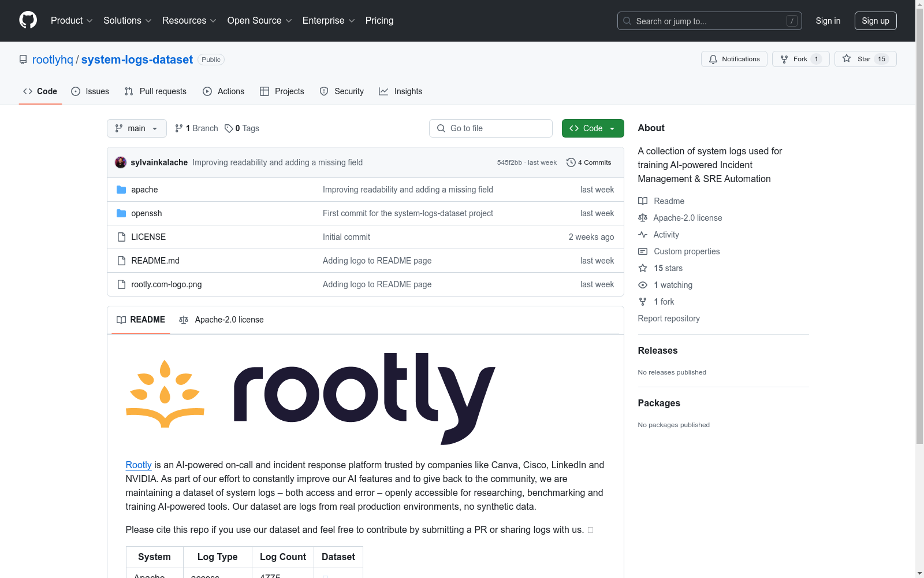This screenshot has height=578, width=924.
Task: Click the branch icon beside 1 Branch
Action: 179,128
